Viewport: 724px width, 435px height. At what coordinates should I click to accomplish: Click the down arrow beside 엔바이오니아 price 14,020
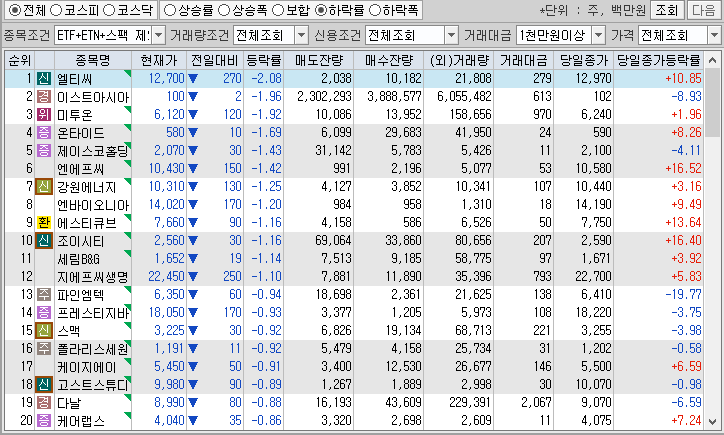click(193, 205)
